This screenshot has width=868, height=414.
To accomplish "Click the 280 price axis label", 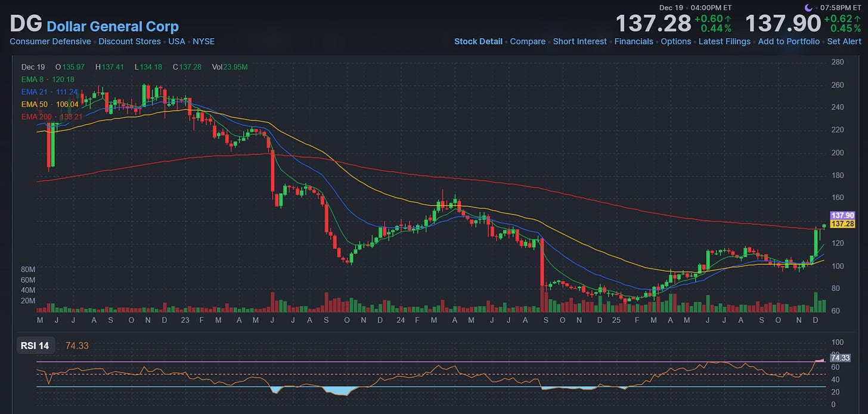I will [837, 62].
